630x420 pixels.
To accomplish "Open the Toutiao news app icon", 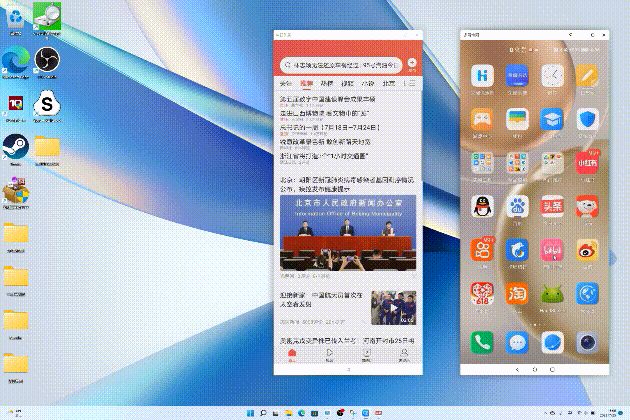I will click(554, 207).
